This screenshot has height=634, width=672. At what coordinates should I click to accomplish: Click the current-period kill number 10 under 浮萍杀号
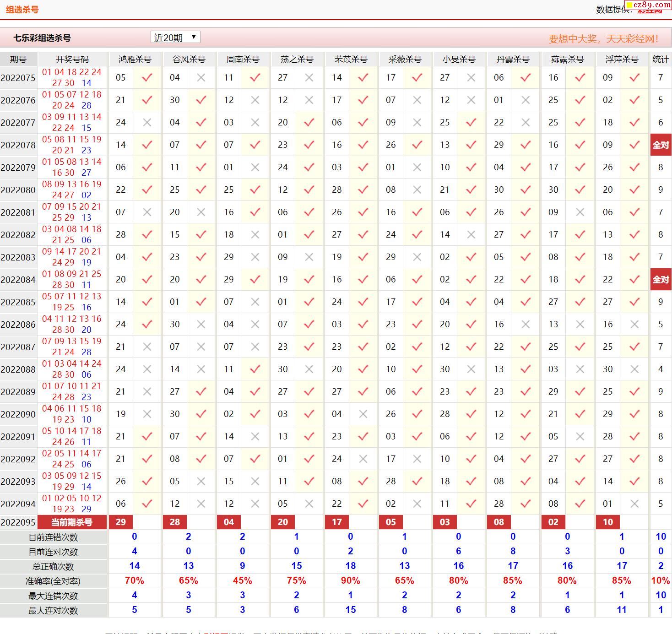(x=608, y=522)
